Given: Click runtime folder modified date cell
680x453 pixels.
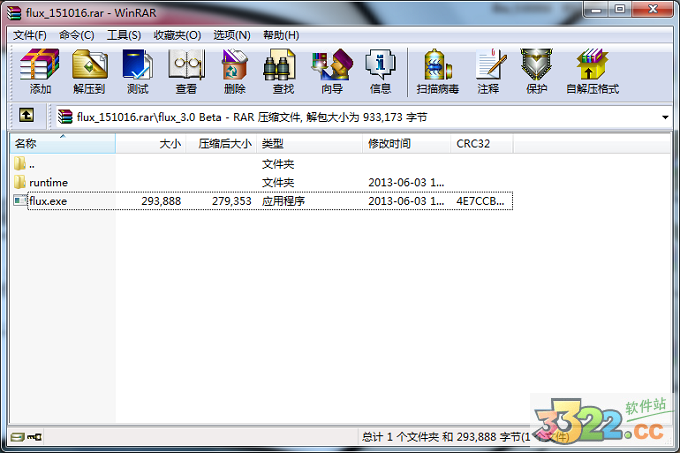Looking at the screenshot, I should pos(406,183).
